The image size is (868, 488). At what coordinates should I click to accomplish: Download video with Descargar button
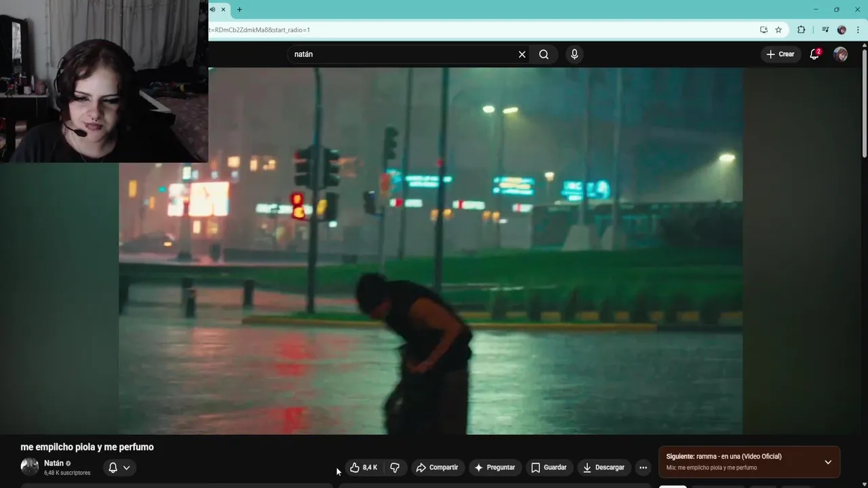tap(604, 468)
